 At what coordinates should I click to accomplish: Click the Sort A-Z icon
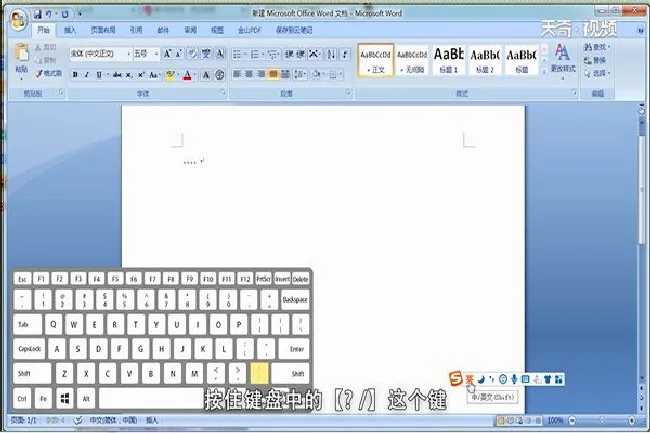331,54
